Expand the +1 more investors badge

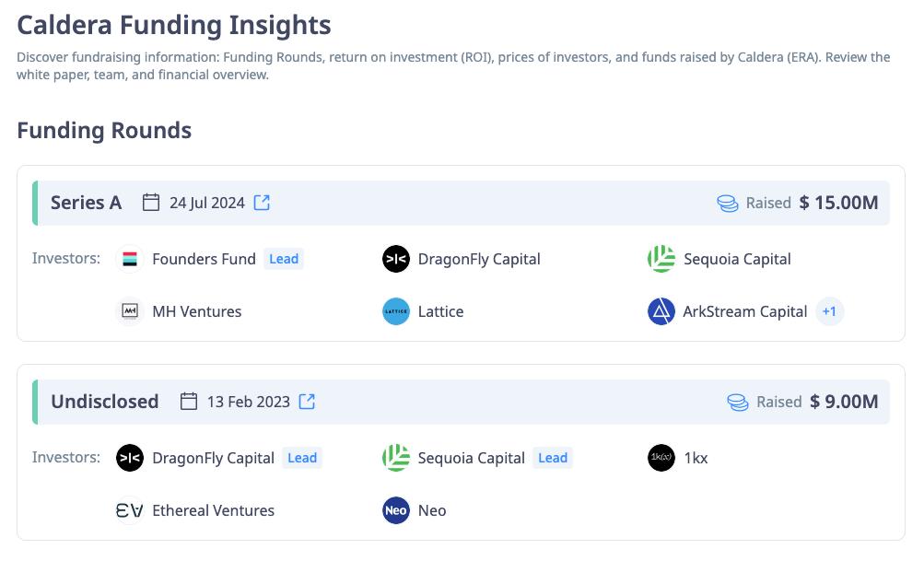point(829,311)
